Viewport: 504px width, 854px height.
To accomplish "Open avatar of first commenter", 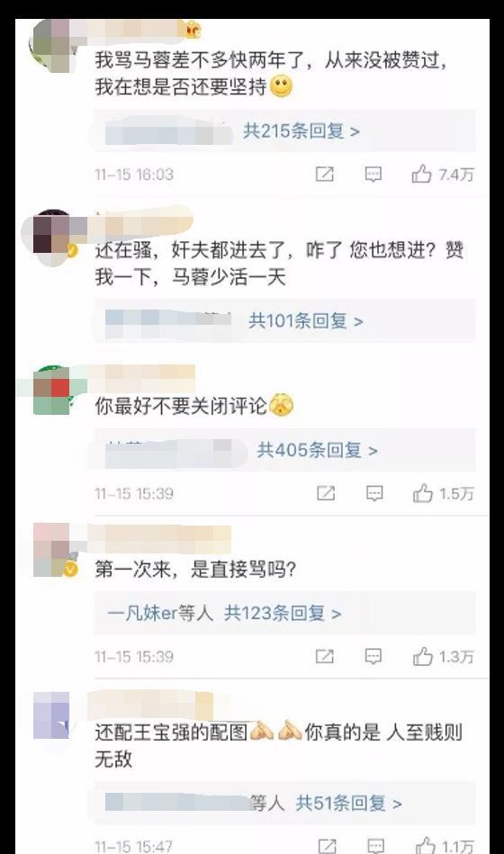I will [52, 46].
